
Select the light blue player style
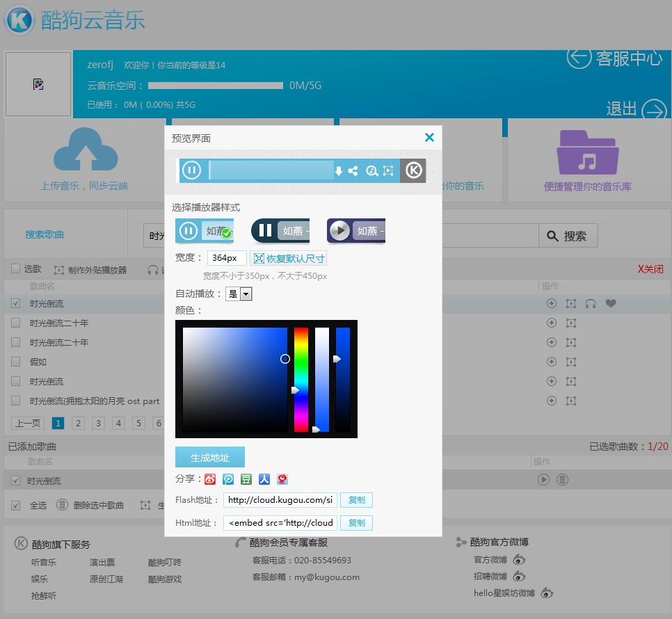(205, 231)
